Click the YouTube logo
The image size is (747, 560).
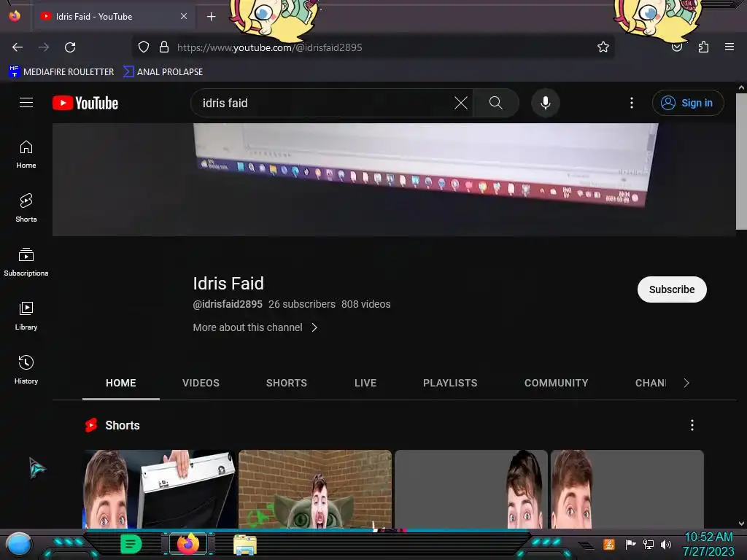pyautogui.click(x=85, y=103)
